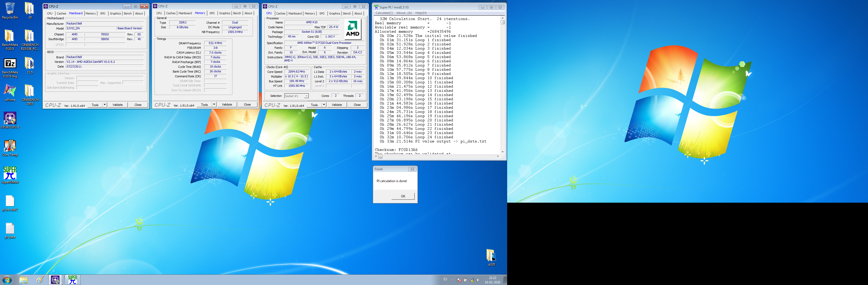This screenshot has width=868, height=285.
Task: Open Graphics tab in Memory CPU-Z window
Action: pyautogui.click(x=225, y=13)
